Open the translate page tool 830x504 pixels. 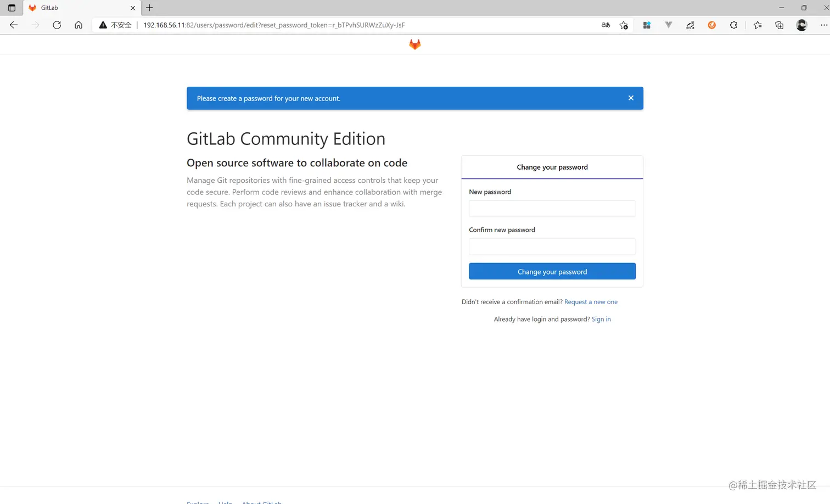pyautogui.click(x=605, y=25)
